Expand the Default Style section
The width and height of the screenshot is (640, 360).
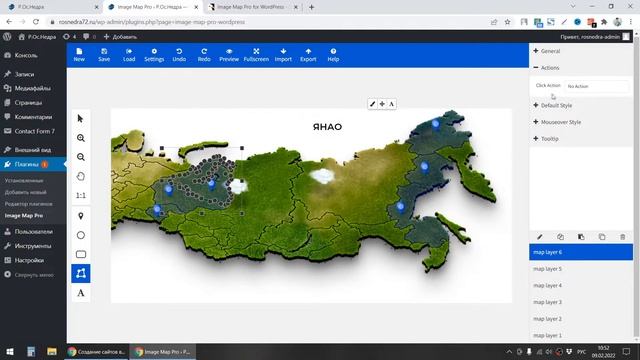(581, 105)
